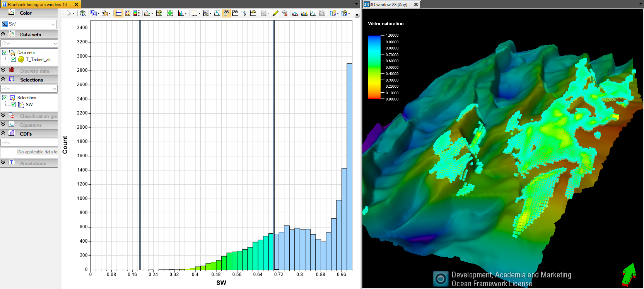Viewport: 644px width, 289px height.
Task: Click the green plus add icon
Action: pos(170,13)
